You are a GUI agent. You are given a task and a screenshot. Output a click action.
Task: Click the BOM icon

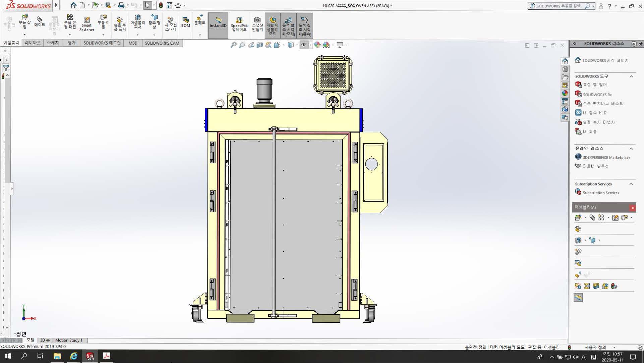tap(185, 22)
